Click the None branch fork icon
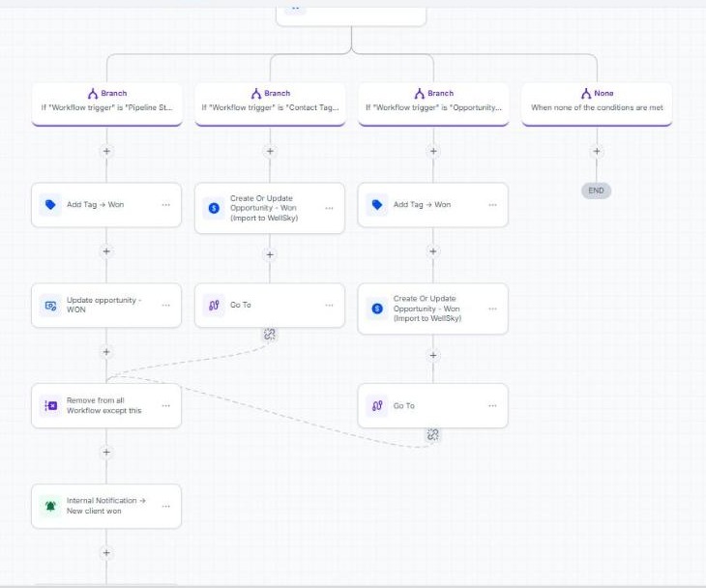This screenshot has width=706, height=588. (x=586, y=94)
